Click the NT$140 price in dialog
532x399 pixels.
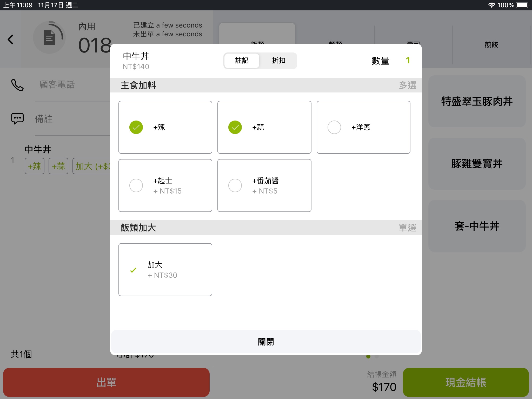(x=136, y=67)
